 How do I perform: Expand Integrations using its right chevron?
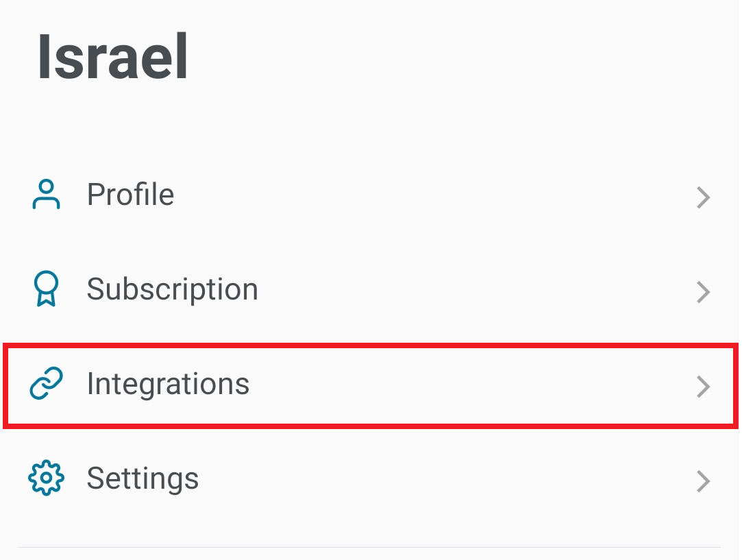click(x=703, y=387)
